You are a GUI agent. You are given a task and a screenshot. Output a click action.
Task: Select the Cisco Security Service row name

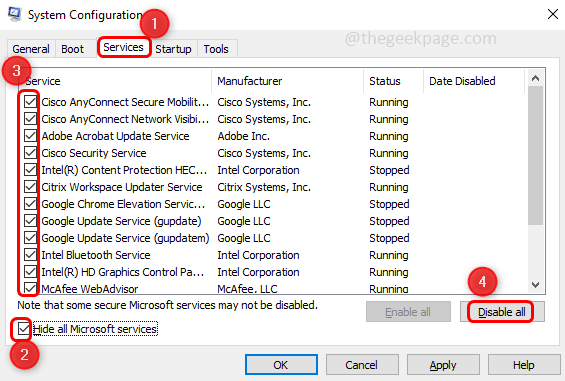click(x=94, y=153)
